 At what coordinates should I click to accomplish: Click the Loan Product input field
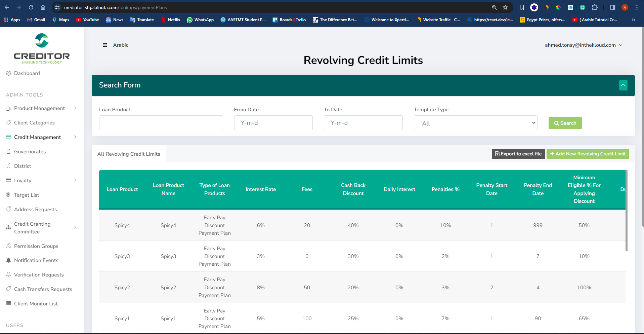point(161,123)
